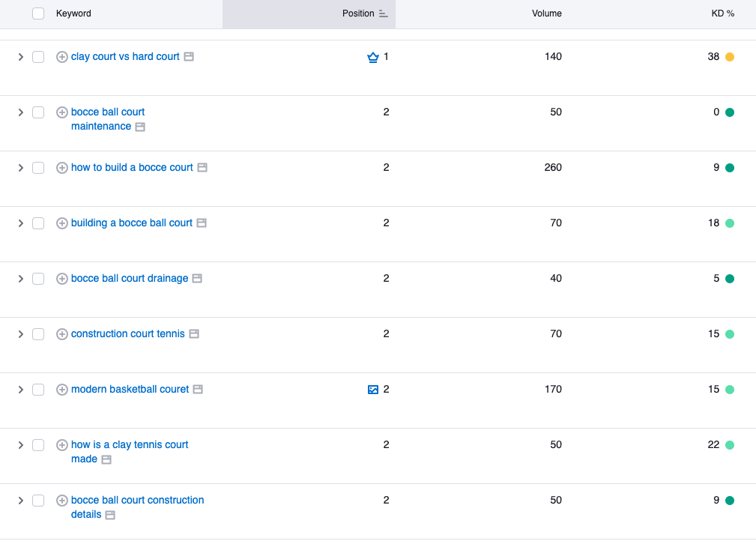The width and height of the screenshot is (756, 541).
Task: Sort the table by Volume column header
Action: (546, 13)
